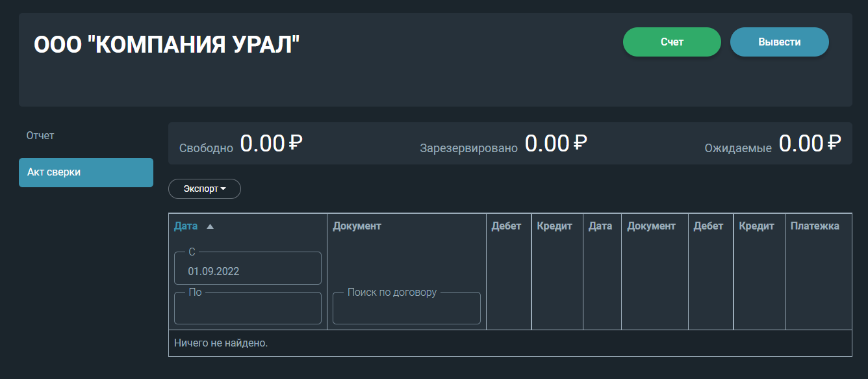Sort by the Дата column header

[186, 226]
